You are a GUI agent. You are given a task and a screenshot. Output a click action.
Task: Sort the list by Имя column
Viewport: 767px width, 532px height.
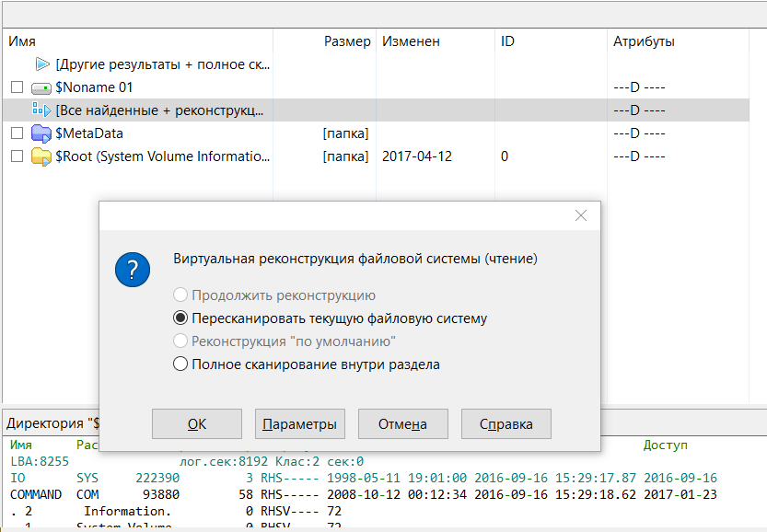point(18,40)
